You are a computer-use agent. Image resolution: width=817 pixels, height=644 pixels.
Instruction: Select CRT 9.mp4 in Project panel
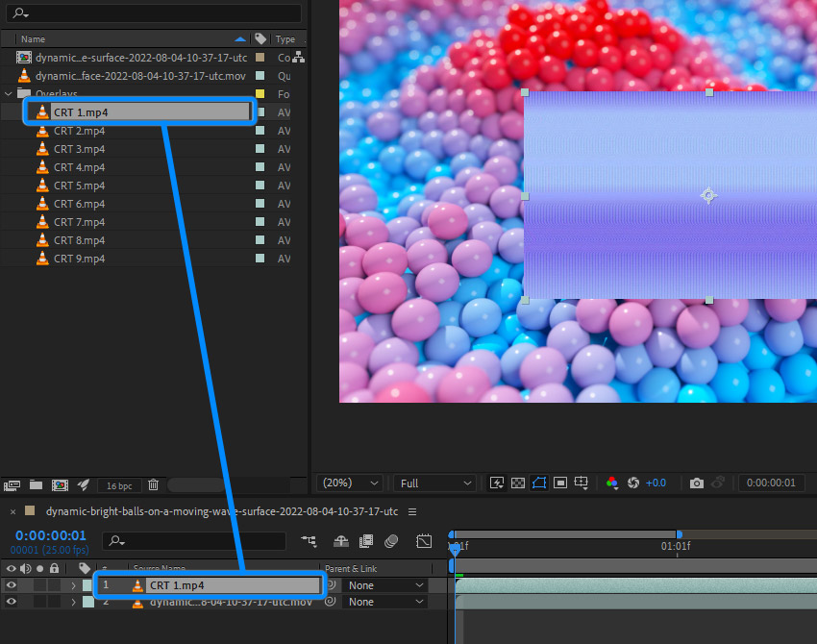79,259
